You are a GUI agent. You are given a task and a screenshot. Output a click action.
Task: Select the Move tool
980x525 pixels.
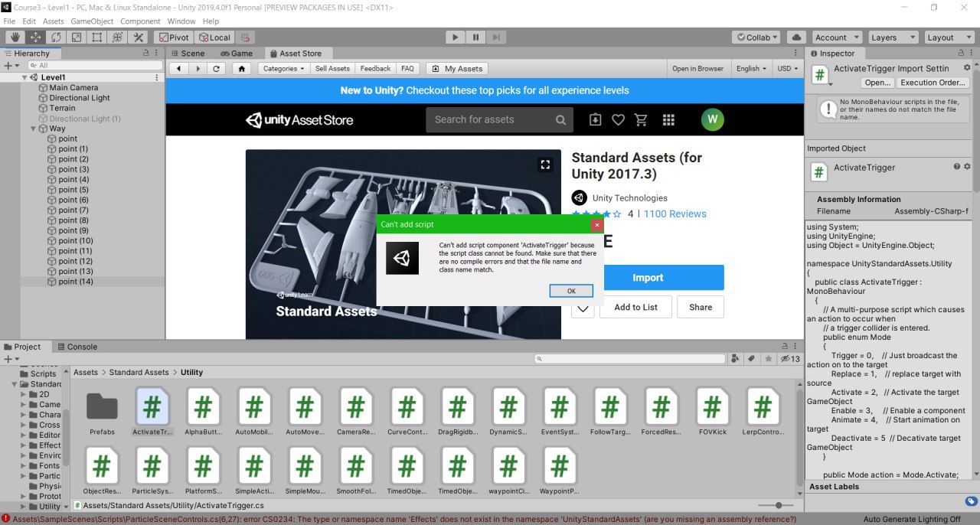(x=35, y=37)
